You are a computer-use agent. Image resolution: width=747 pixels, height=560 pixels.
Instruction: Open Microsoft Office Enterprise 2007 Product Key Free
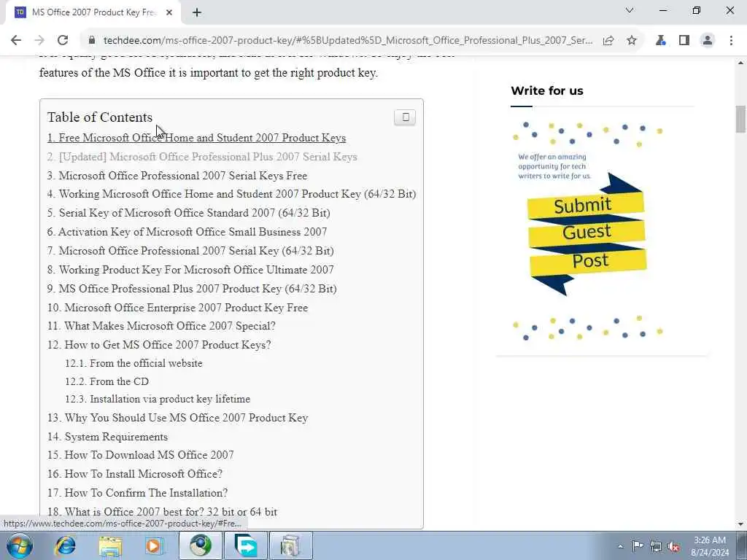coord(178,308)
